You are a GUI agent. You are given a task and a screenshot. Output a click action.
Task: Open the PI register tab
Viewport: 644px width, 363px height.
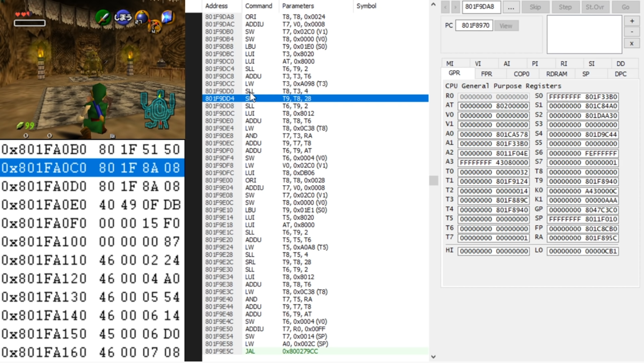click(x=535, y=63)
